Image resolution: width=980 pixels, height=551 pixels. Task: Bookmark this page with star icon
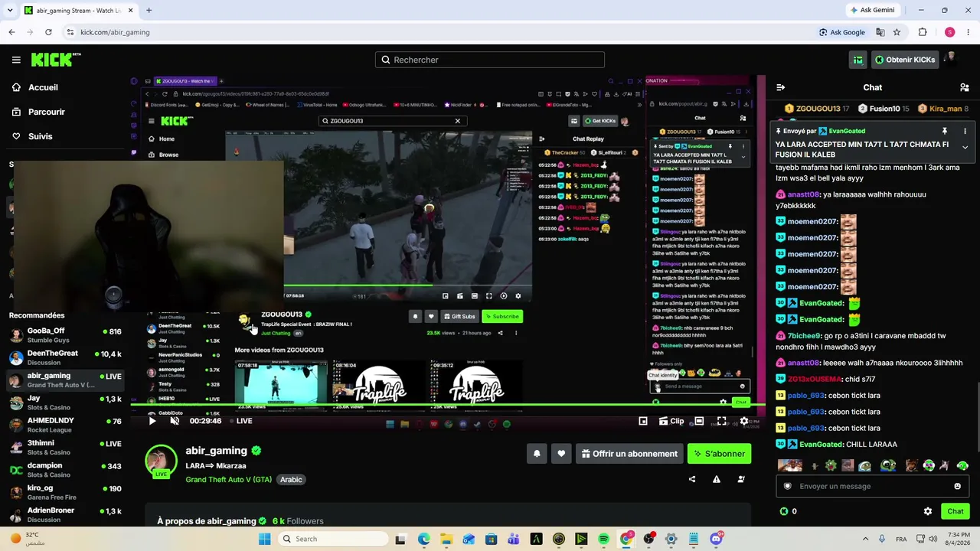[897, 32]
